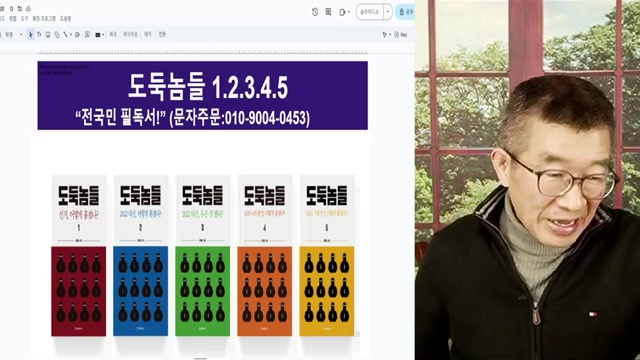640x360 pixels.
Task: Select the phone number subtitle text line
Action: click(x=193, y=118)
